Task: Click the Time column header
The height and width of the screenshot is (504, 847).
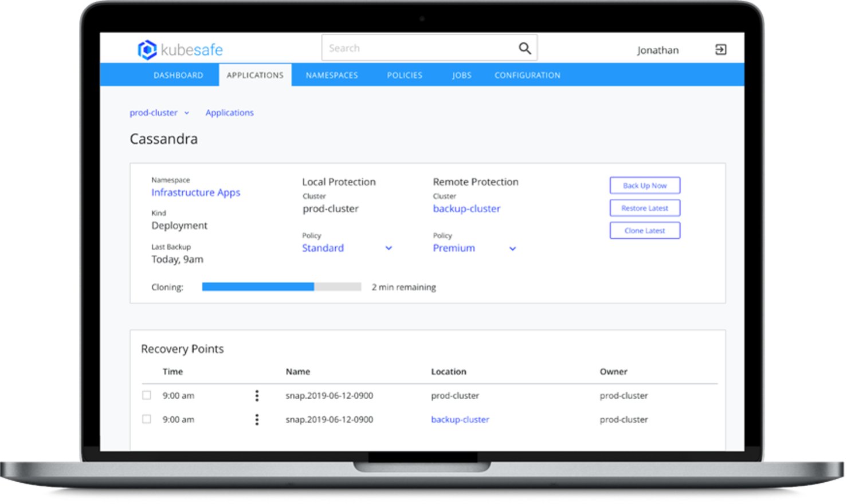Action: pyautogui.click(x=172, y=372)
